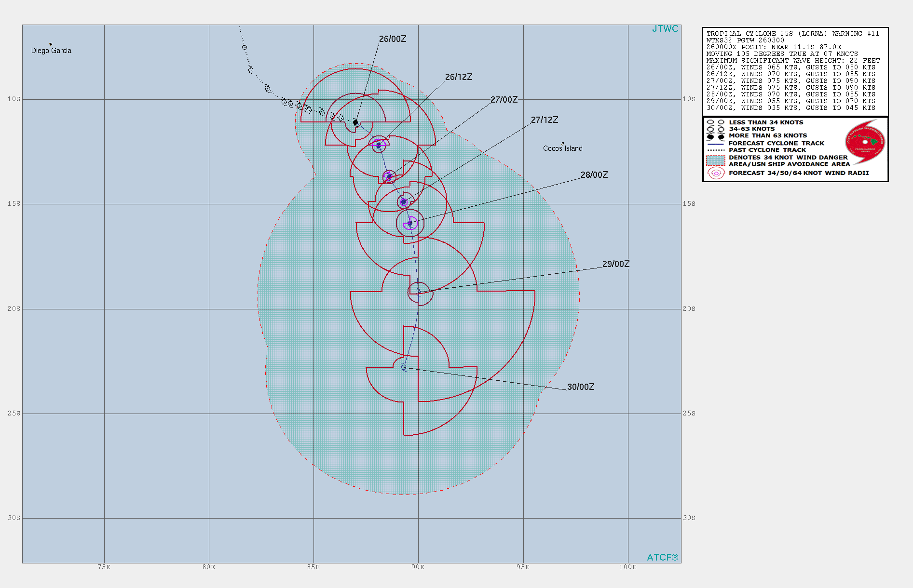The image size is (913, 588).
Task: Click the Joint Typhoon Warning Center logo
Action: pos(866,142)
